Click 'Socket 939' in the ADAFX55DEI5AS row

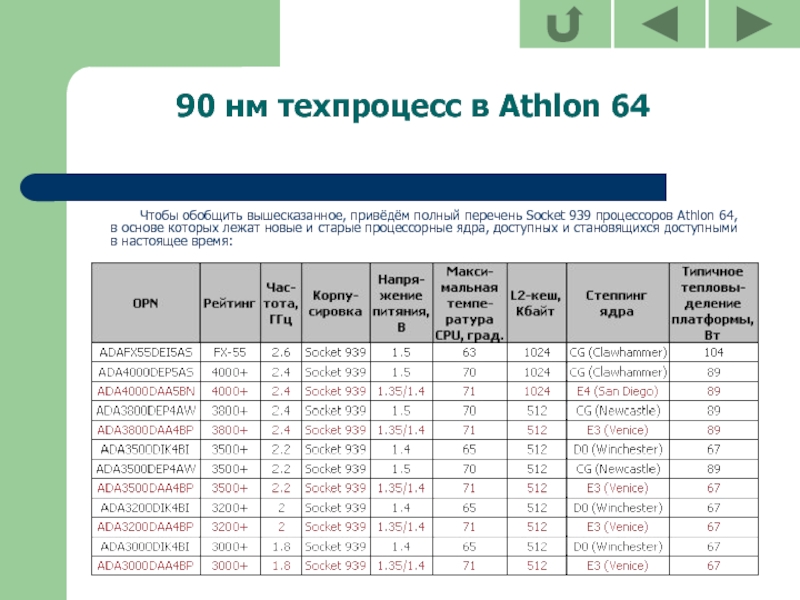[335, 353]
